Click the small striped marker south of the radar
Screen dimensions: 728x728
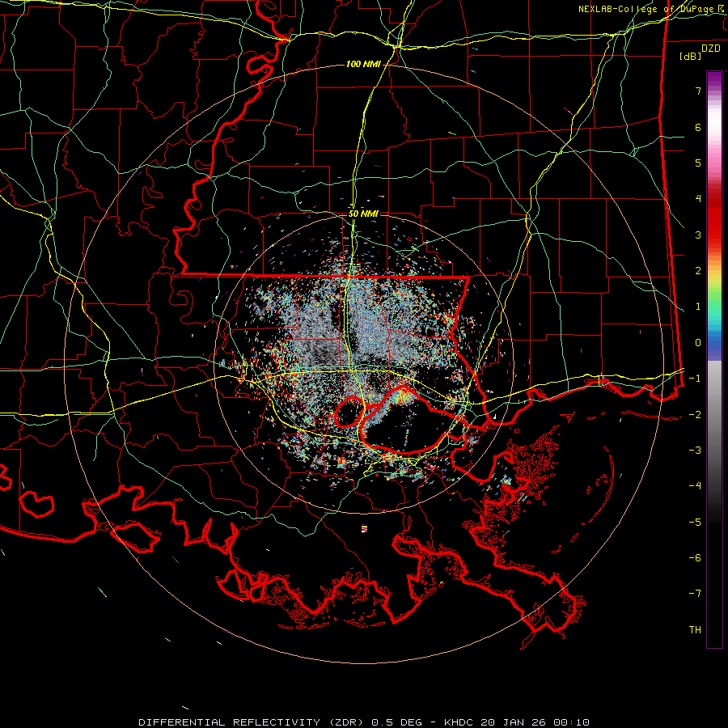click(x=365, y=528)
